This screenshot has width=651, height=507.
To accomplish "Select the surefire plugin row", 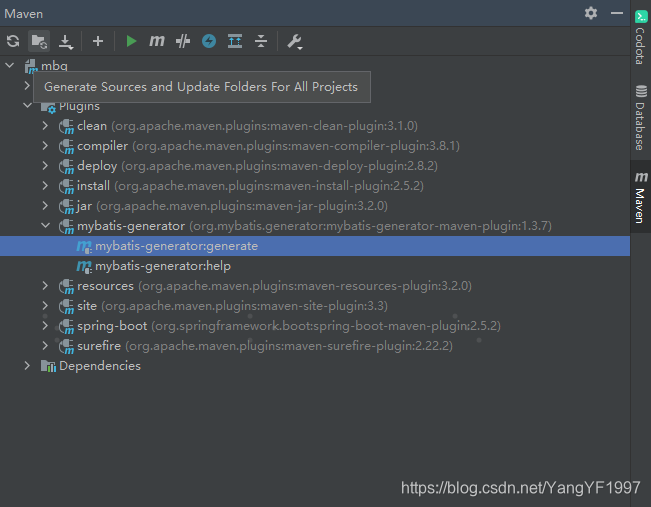I will [x=315, y=345].
